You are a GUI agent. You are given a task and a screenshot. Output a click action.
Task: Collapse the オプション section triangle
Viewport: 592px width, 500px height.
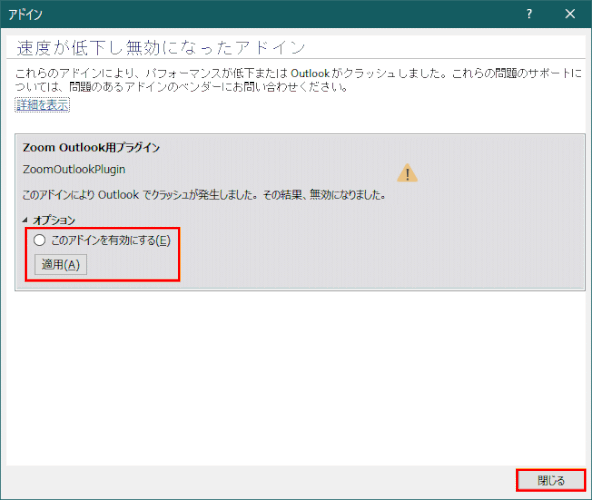25,220
